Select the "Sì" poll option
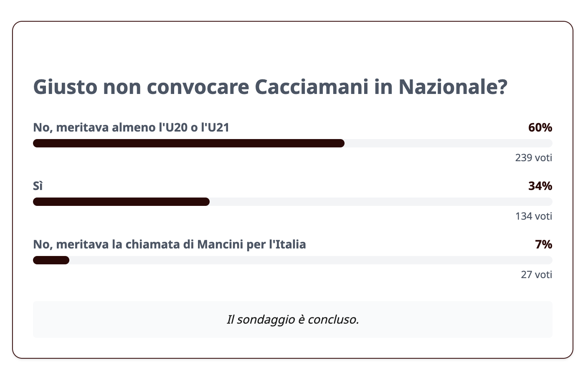The height and width of the screenshot is (375, 588). point(38,186)
